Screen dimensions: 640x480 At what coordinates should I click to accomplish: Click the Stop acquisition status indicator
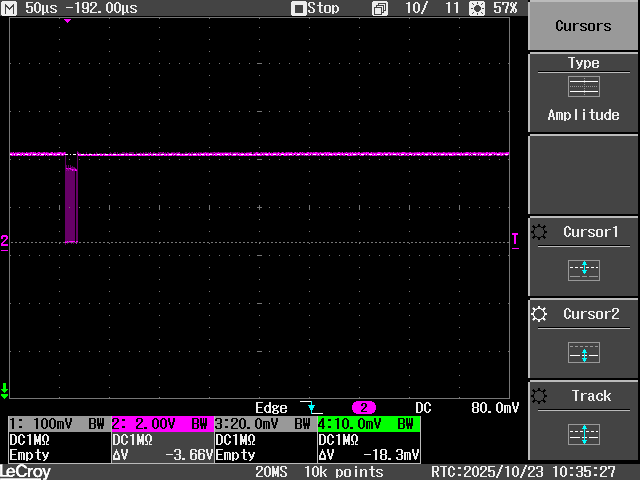[315, 8]
